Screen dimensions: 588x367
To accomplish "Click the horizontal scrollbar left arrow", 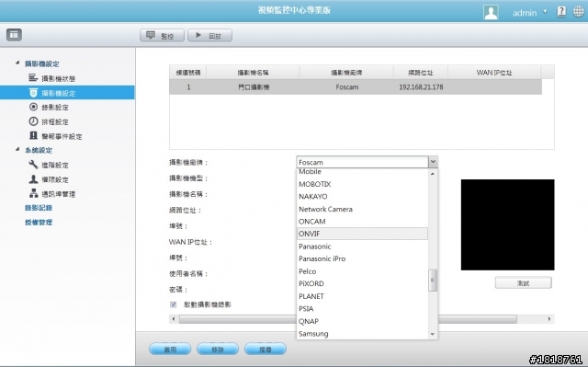I will (x=174, y=319).
